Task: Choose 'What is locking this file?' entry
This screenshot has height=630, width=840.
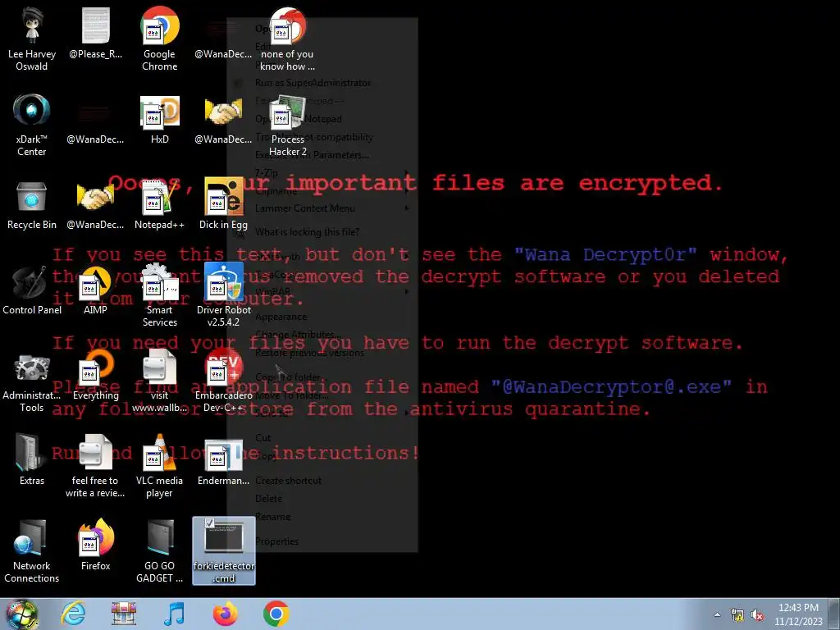Action: [x=322, y=232]
